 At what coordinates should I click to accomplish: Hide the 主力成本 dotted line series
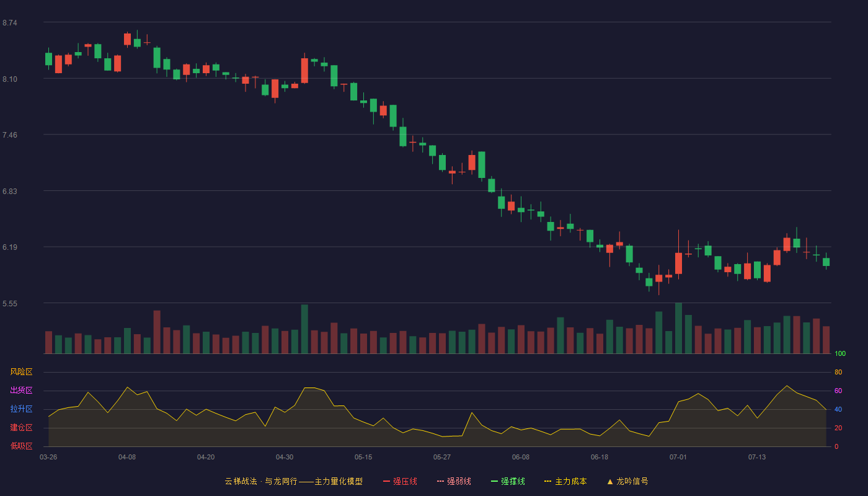click(565, 481)
